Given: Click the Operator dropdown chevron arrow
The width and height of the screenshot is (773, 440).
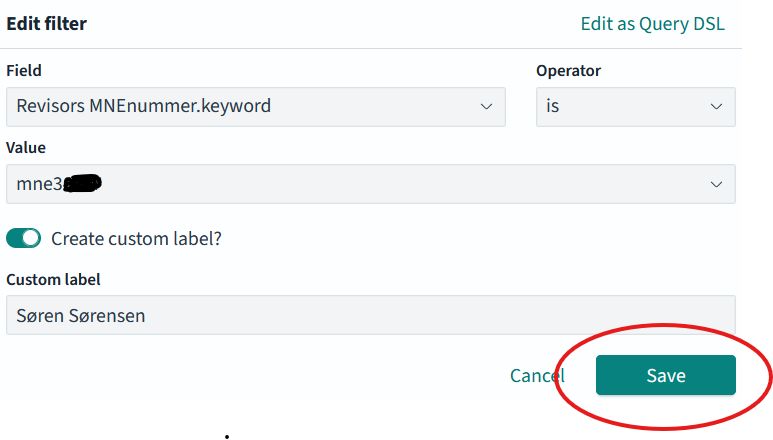Looking at the screenshot, I should click(716, 106).
